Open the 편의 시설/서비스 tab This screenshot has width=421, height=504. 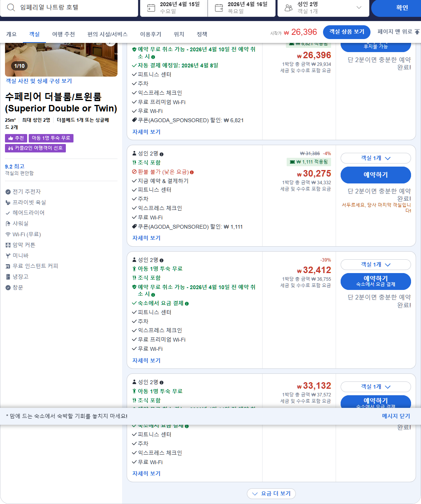pyautogui.click(x=108, y=34)
